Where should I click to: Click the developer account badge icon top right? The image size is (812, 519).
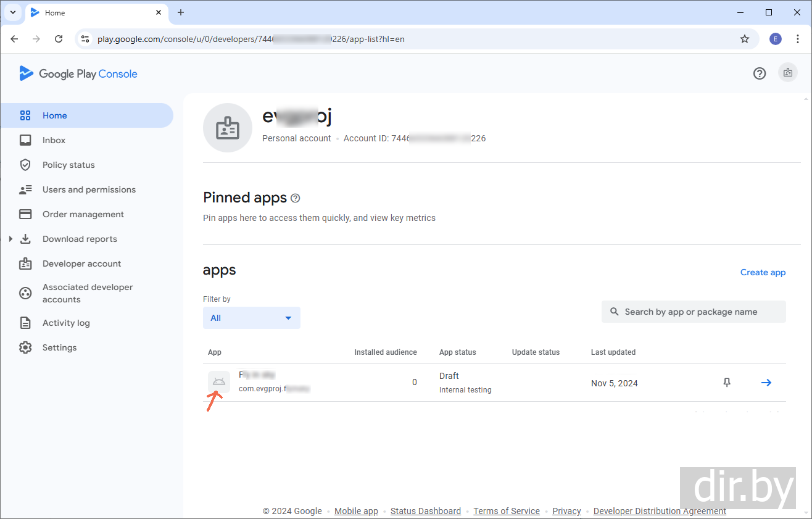point(788,73)
